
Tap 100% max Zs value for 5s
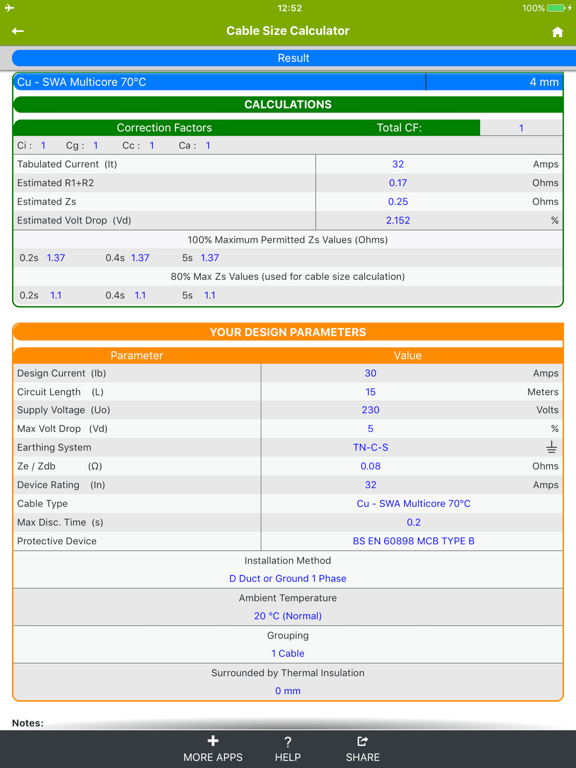[210, 258]
